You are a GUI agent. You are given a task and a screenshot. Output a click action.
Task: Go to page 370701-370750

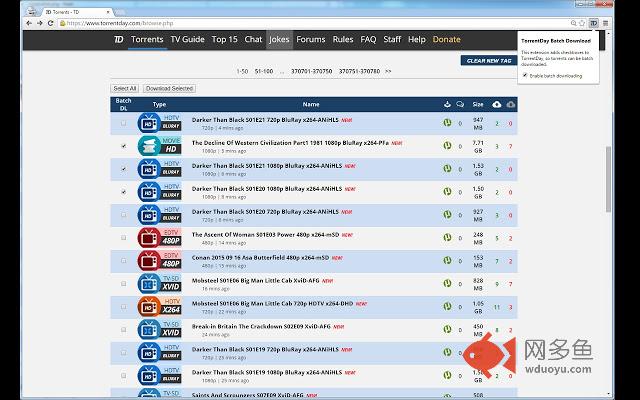[311, 71]
